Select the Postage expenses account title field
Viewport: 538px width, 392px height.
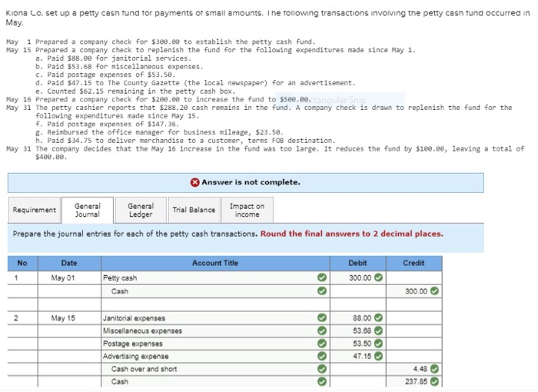pyautogui.click(x=215, y=344)
